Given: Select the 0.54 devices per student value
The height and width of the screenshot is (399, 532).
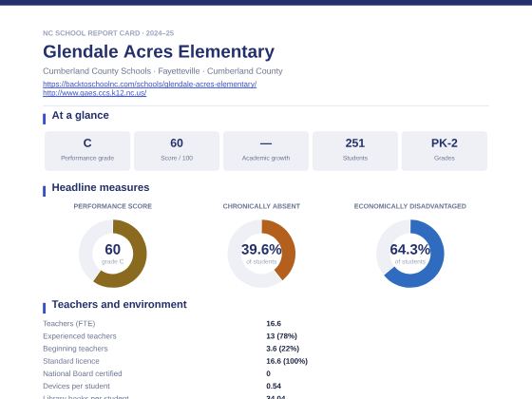Looking at the screenshot, I should pos(274,386).
